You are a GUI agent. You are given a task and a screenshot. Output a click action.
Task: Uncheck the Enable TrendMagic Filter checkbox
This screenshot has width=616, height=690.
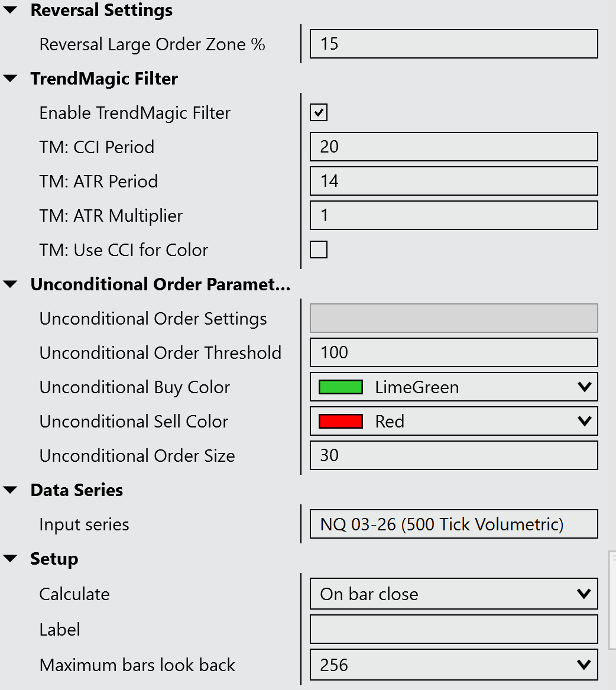(319, 112)
